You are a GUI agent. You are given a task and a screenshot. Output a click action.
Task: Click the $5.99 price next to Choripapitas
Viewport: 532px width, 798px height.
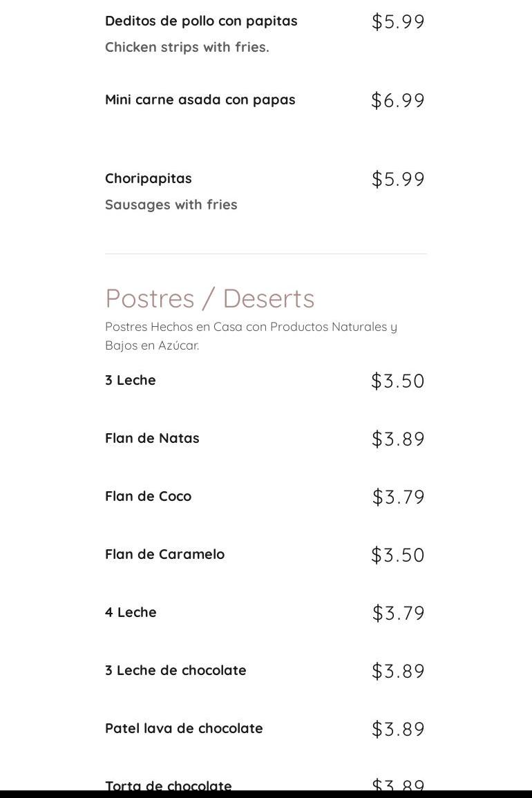tap(397, 180)
